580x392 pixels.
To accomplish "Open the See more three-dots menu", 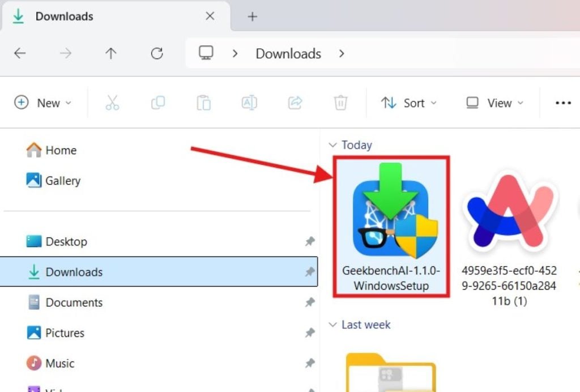I will pyautogui.click(x=563, y=103).
